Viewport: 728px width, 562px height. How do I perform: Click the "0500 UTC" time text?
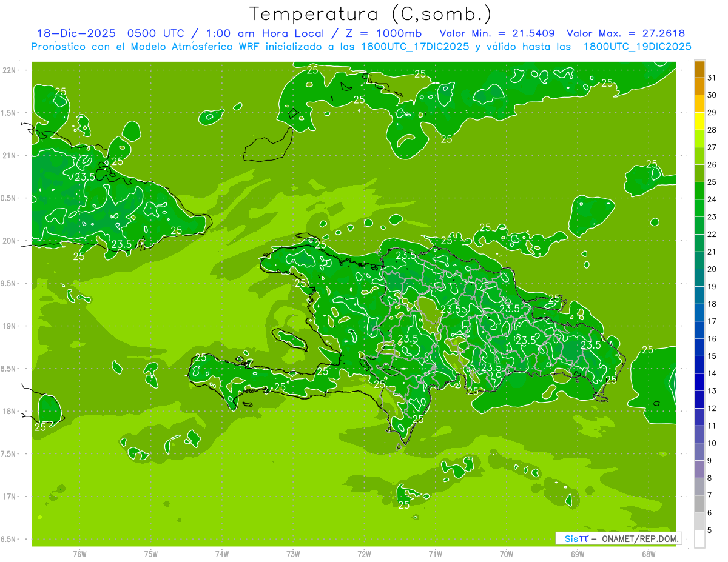(x=155, y=34)
